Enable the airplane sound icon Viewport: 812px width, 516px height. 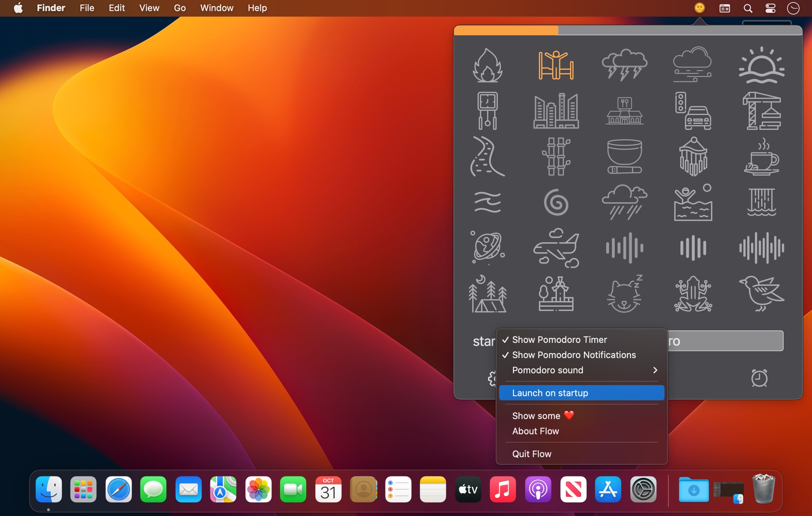(556, 248)
